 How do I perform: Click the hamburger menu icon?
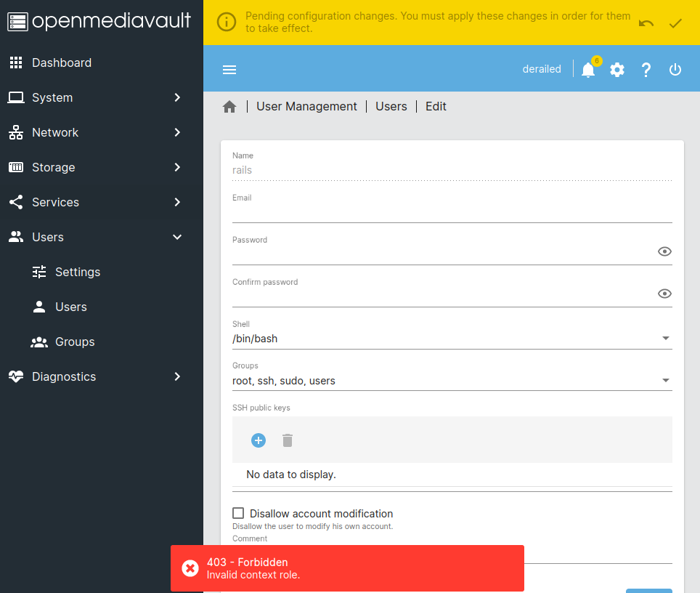click(229, 70)
